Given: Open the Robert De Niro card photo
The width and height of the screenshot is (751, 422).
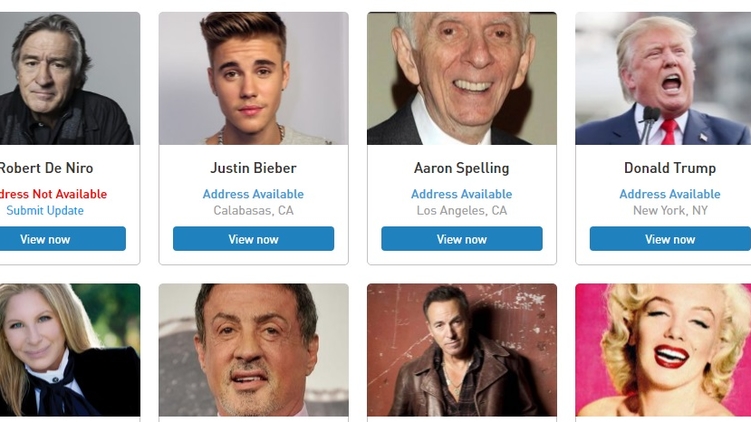Looking at the screenshot, I should click(x=65, y=78).
